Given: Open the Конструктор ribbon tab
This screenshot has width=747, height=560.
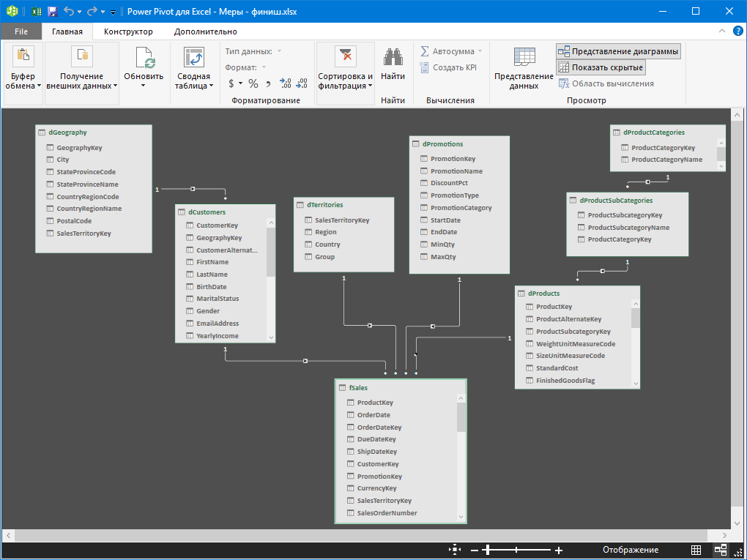Looking at the screenshot, I should 128,31.
